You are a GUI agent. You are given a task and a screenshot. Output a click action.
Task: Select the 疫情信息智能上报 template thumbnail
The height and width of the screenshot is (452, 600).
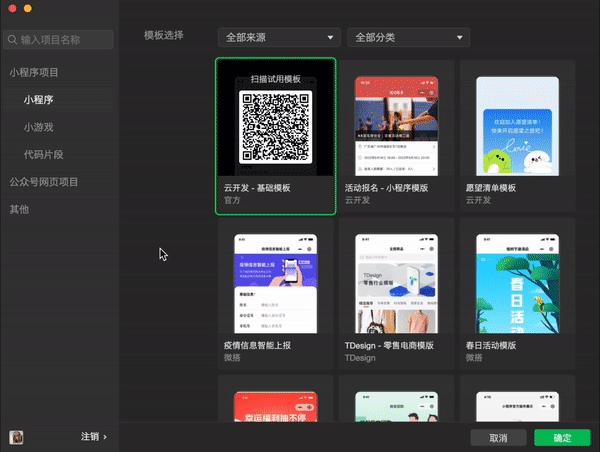[276, 283]
